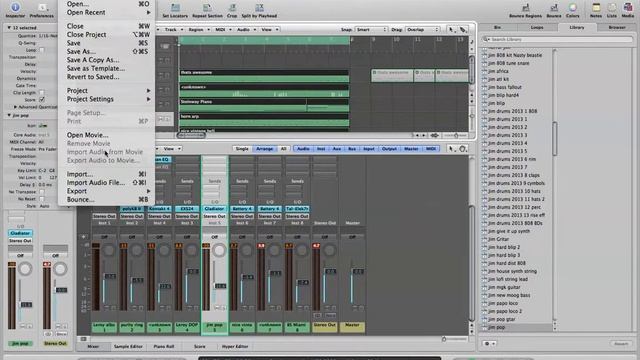Click the Master channel volume fader

[358, 271]
